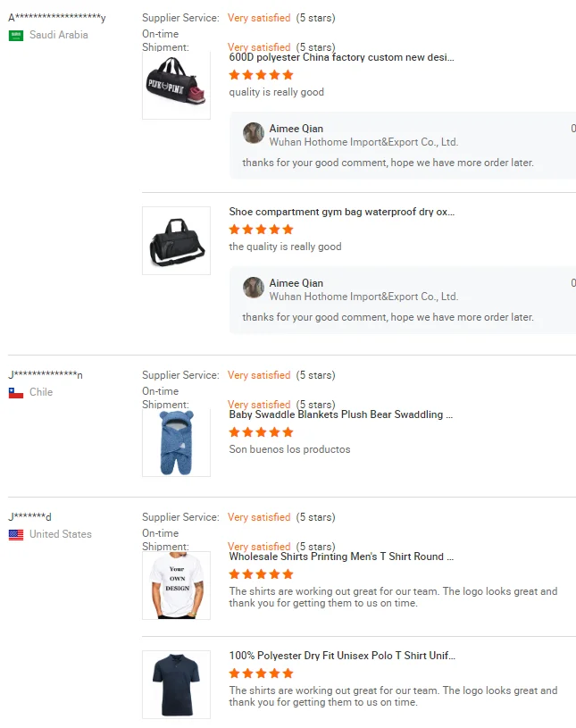Open the black PINK duffel bag thumbnail
576x728 pixels.
pyautogui.click(x=176, y=85)
